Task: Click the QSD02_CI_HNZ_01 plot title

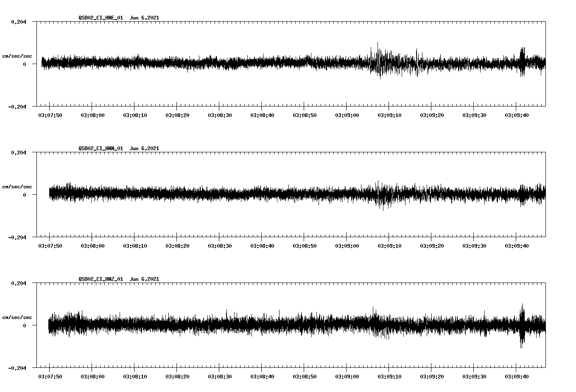Action: (x=119, y=279)
